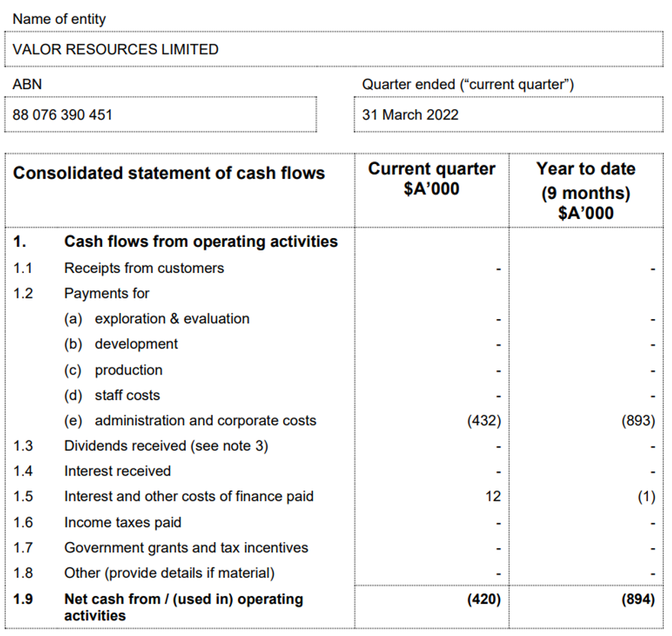
Task: Select year to date administration costs value (893)
Action: tap(638, 421)
